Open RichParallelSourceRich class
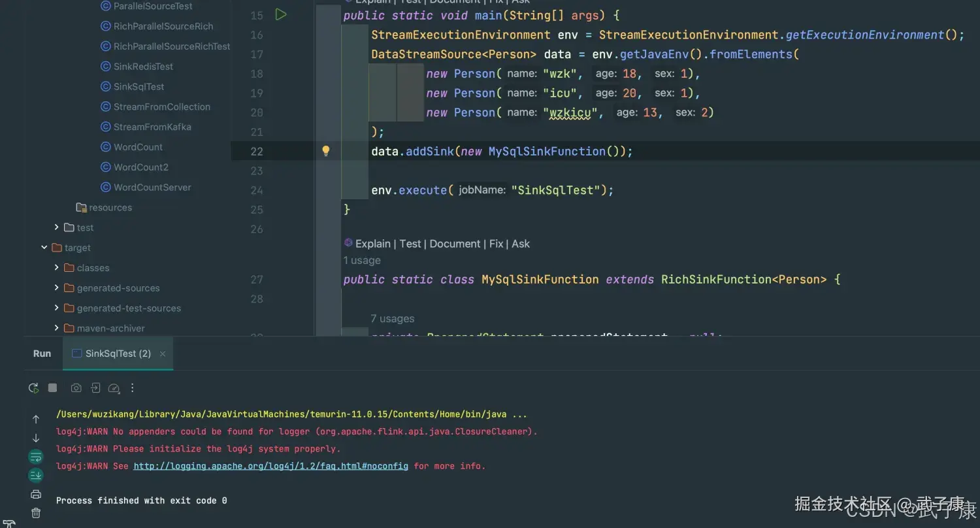The width and height of the screenshot is (980, 528). (157, 26)
